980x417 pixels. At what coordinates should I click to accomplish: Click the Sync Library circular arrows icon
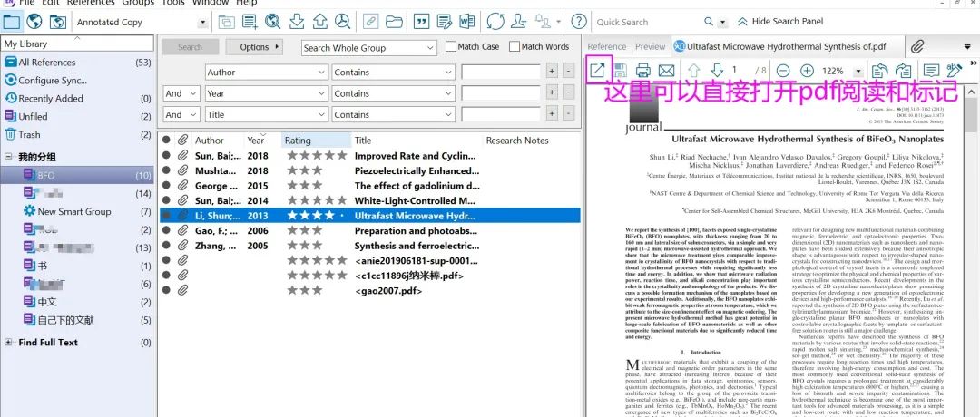point(495,22)
